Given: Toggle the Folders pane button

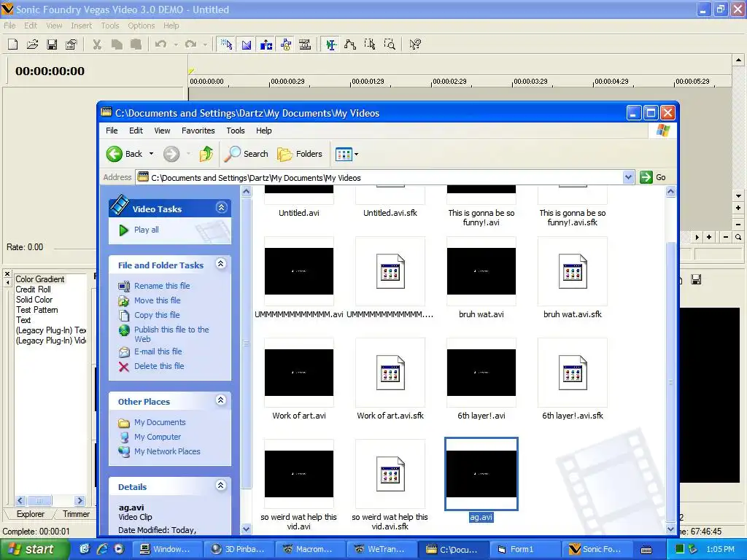Looking at the screenshot, I should tap(300, 154).
